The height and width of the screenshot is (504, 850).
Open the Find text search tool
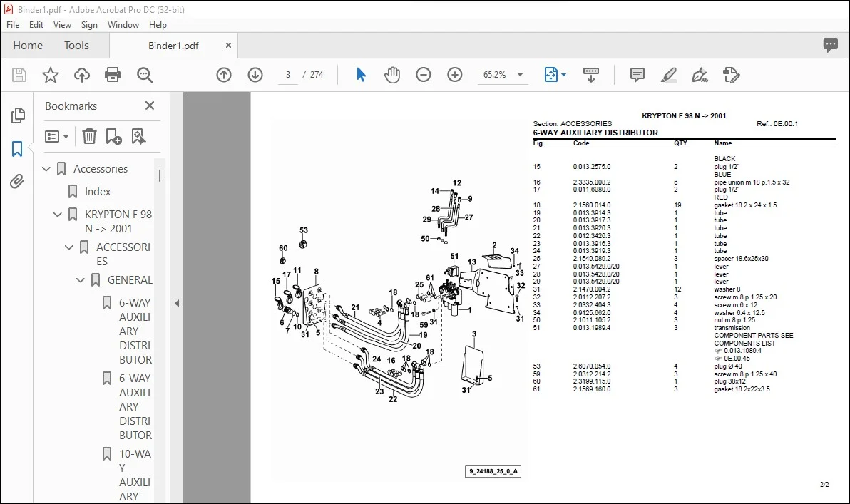pos(145,75)
